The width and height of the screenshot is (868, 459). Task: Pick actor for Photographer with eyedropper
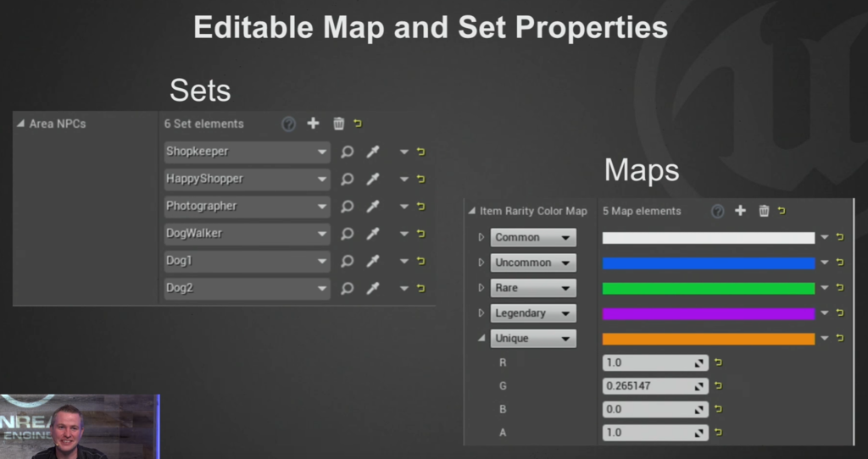click(x=373, y=207)
